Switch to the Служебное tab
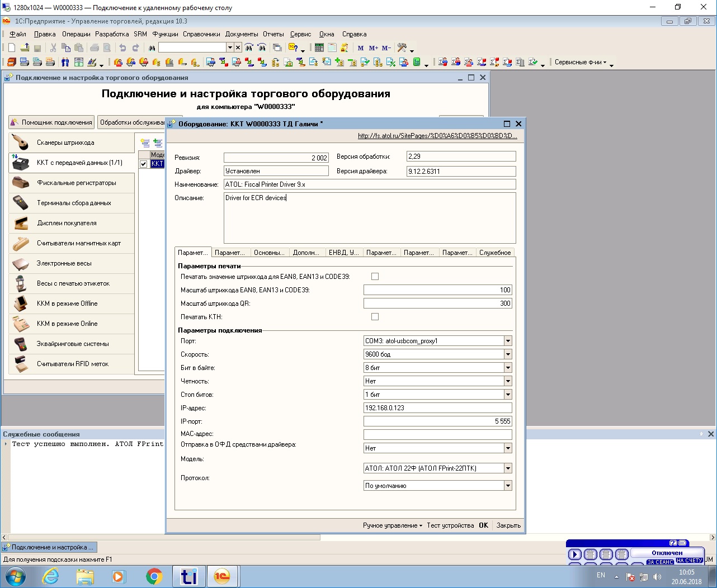 click(x=495, y=253)
